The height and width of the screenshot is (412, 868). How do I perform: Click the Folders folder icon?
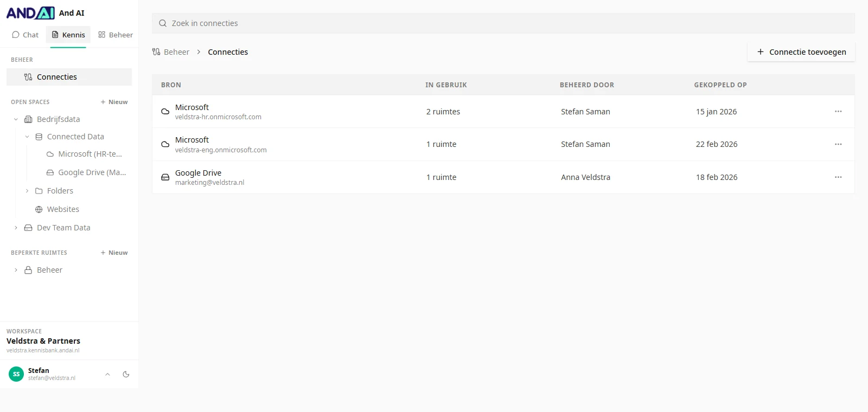click(x=39, y=191)
